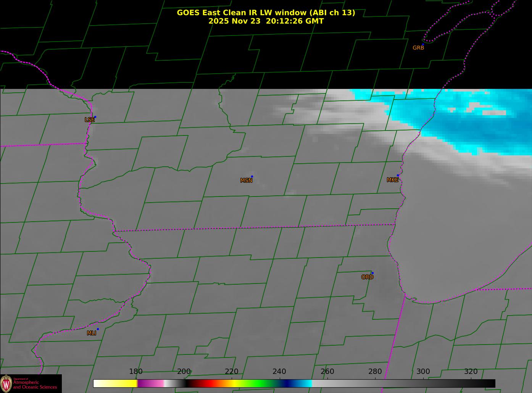
Task: Click the 2025 Nov 23 timestamp line
Action: coord(266,21)
